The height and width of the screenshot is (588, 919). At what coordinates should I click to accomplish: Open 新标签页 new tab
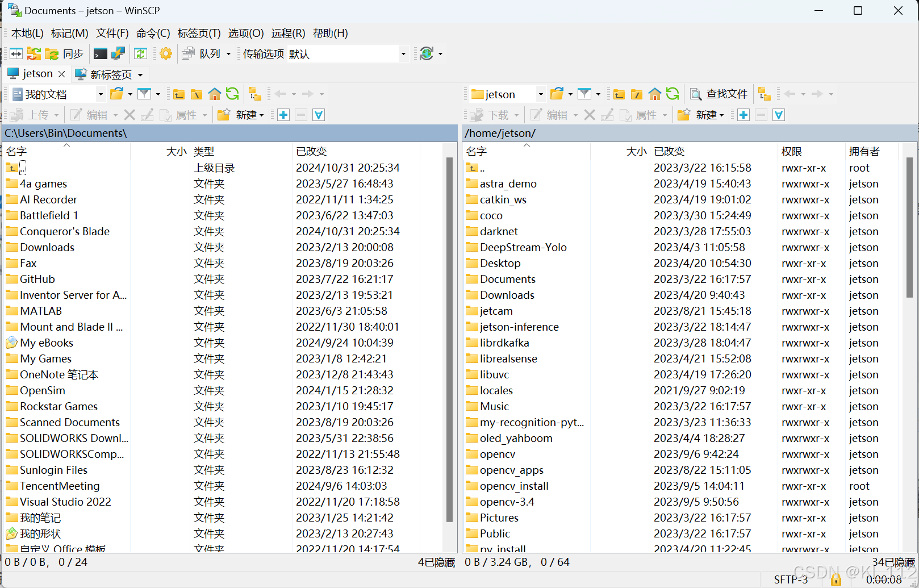(105, 74)
